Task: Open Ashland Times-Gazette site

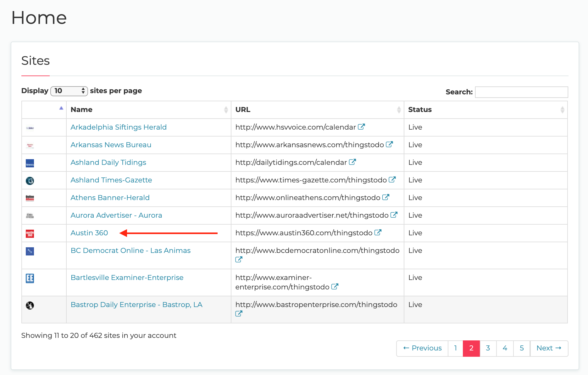Action: tap(111, 180)
